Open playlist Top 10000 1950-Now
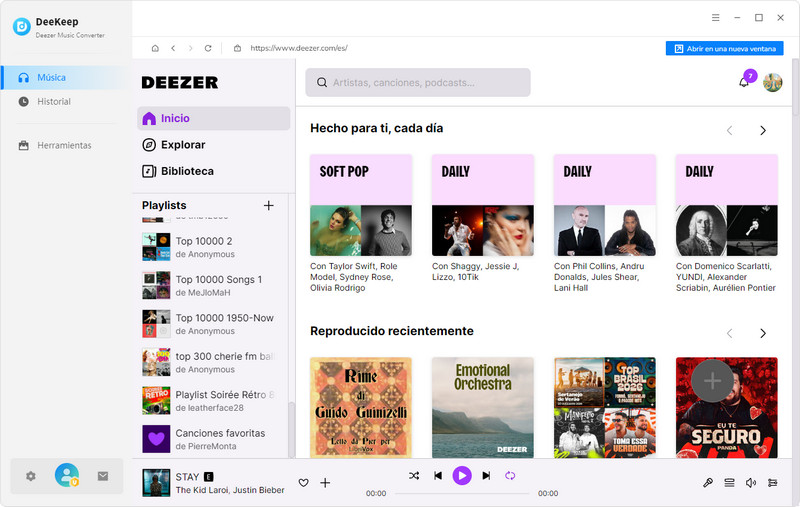The height and width of the screenshot is (507, 800). [209, 324]
